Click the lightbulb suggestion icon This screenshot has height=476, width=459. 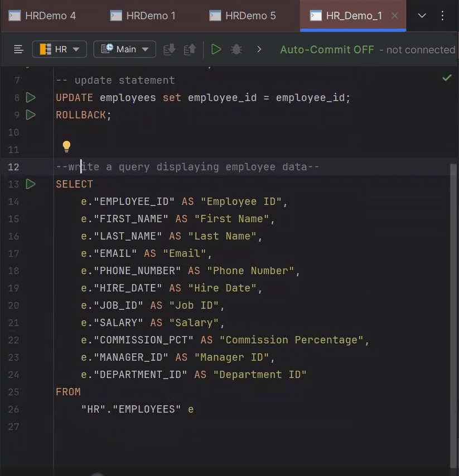(66, 146)
